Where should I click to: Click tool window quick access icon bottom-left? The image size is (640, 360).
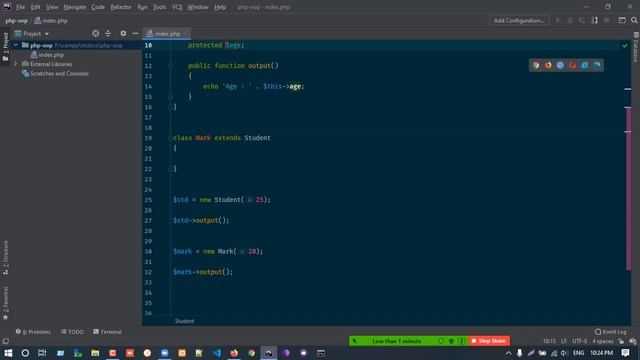click(6, 341)
